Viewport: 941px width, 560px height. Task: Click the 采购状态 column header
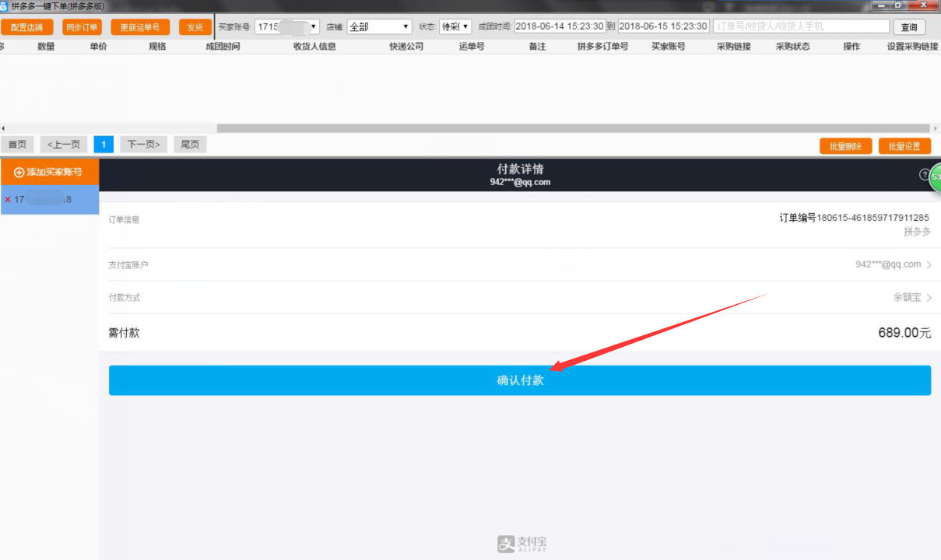793,47
